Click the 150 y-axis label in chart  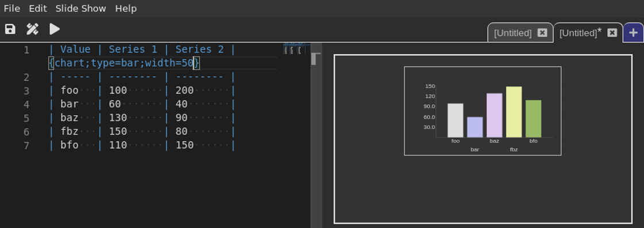pos(430,86)
